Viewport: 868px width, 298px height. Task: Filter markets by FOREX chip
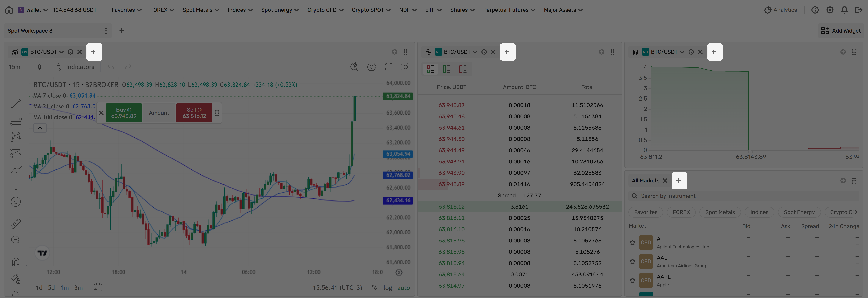coord(681,212)
